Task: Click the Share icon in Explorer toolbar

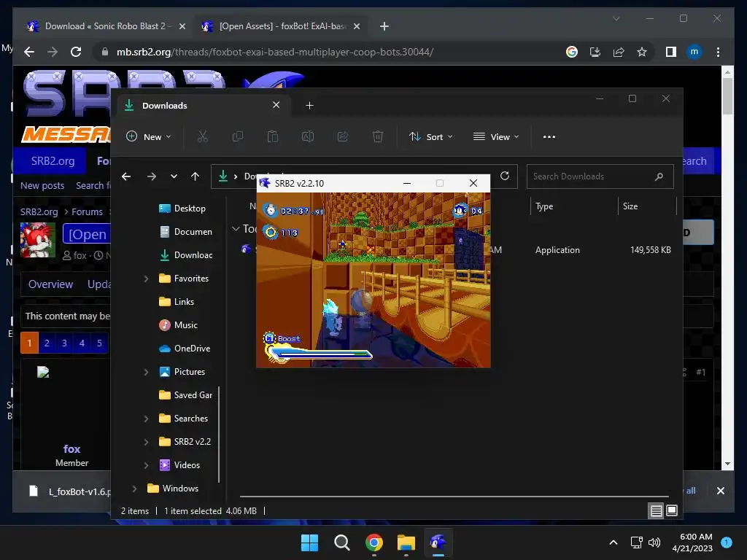Action: [x=343, y=136]
